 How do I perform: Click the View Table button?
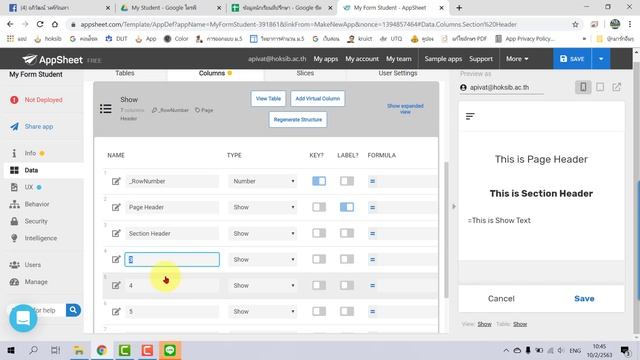tap(268, 98)
